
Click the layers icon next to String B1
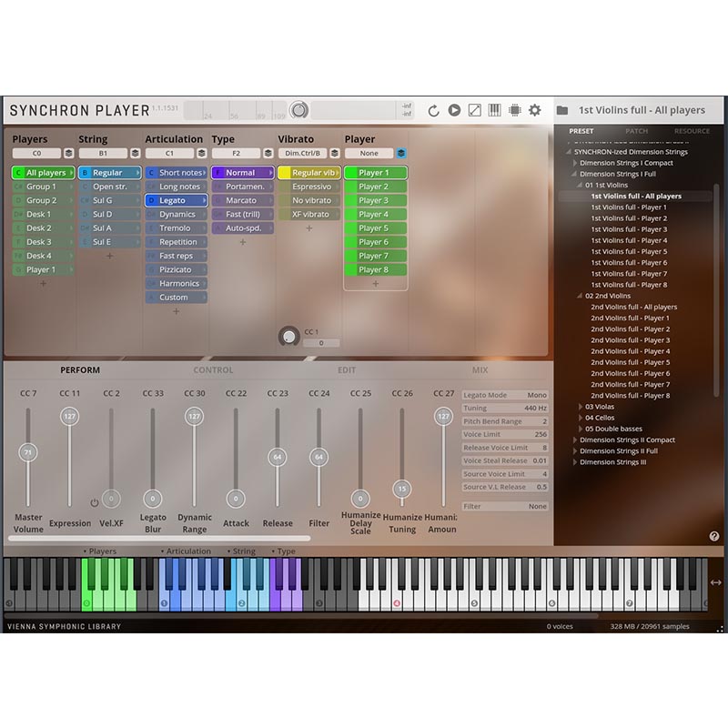(135, 153)
